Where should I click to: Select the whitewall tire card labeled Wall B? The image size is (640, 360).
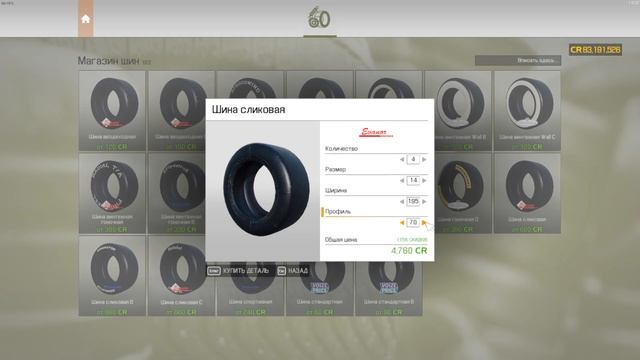[x=458, y=111]
